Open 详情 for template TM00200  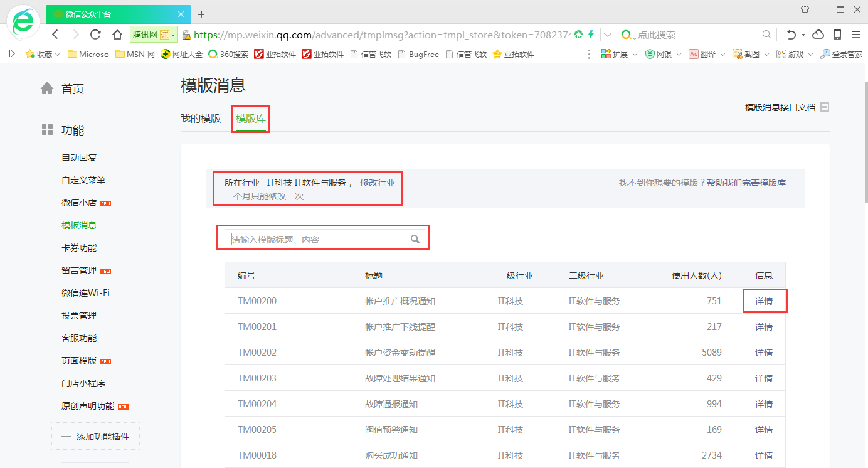pos(764,301)
